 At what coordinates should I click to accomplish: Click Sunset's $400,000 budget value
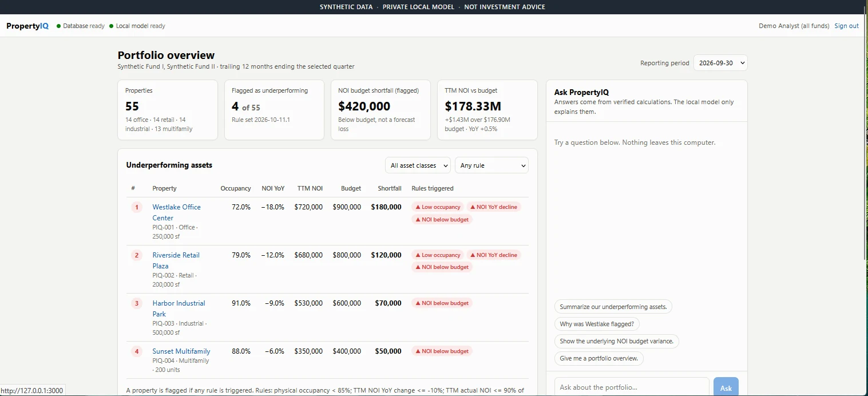coord(347,351)
